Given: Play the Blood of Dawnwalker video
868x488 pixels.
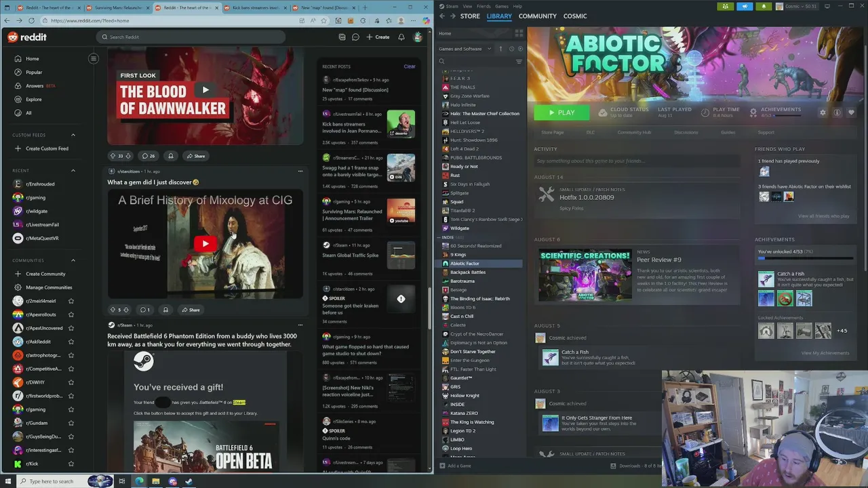Looking at the screenshot, I should tap(205, 89).
